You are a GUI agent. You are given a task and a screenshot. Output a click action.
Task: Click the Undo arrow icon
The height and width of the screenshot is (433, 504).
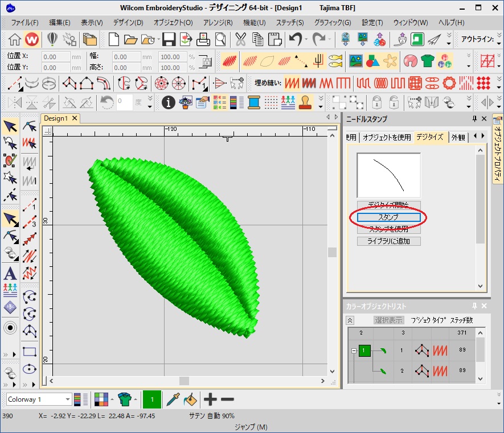point(295,39)
